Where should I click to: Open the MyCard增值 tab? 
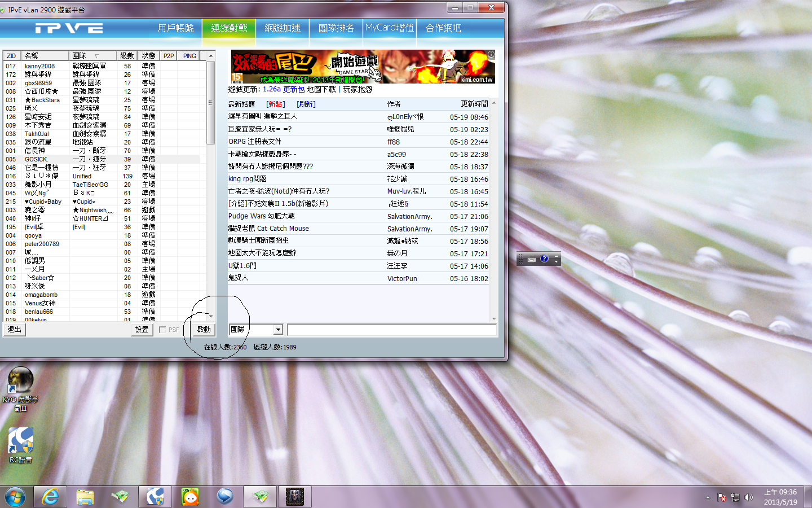(x=390, y=28)
